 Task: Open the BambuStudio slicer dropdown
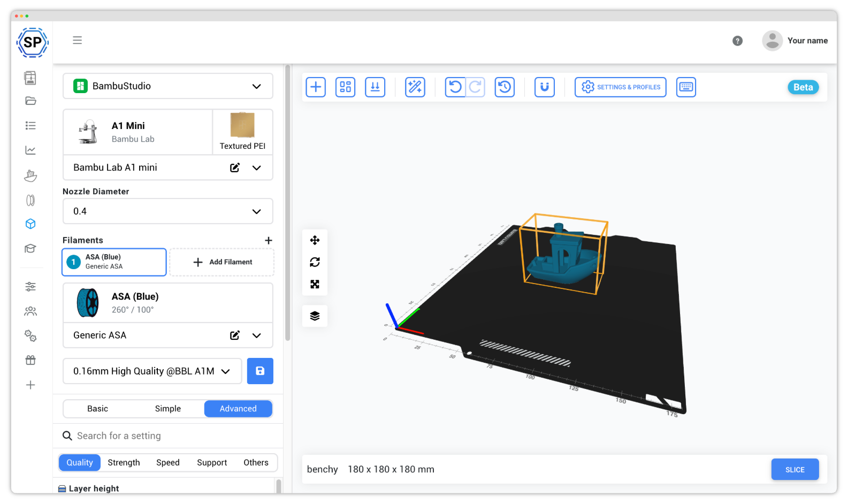tap(168, 86)
